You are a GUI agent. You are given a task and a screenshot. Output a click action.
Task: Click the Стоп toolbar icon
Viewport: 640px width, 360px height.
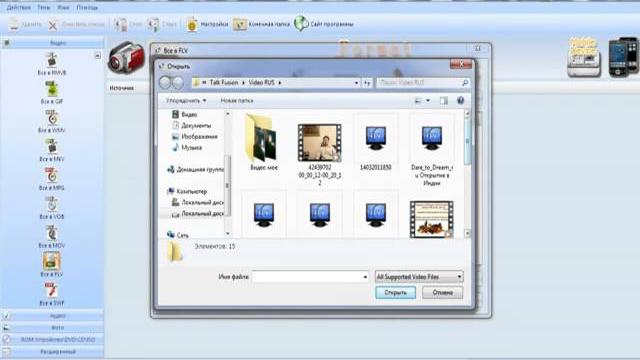click(120, 24)
